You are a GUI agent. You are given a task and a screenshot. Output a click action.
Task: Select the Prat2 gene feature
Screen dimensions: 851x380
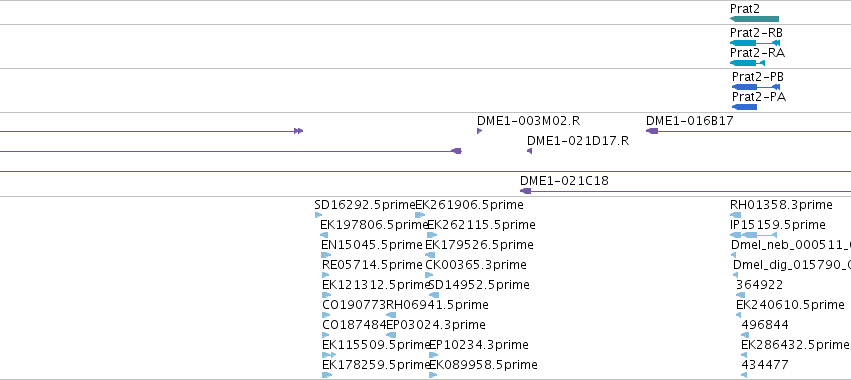pos(754,19)
